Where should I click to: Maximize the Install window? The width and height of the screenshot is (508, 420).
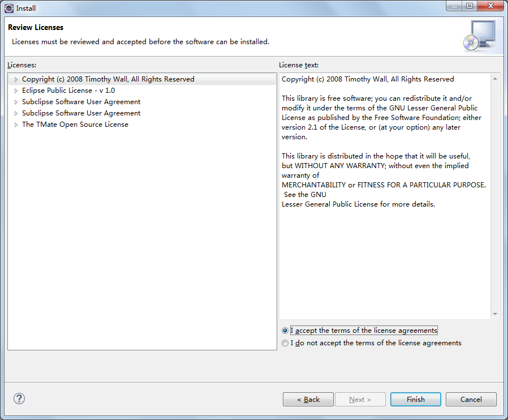point(470,6)
